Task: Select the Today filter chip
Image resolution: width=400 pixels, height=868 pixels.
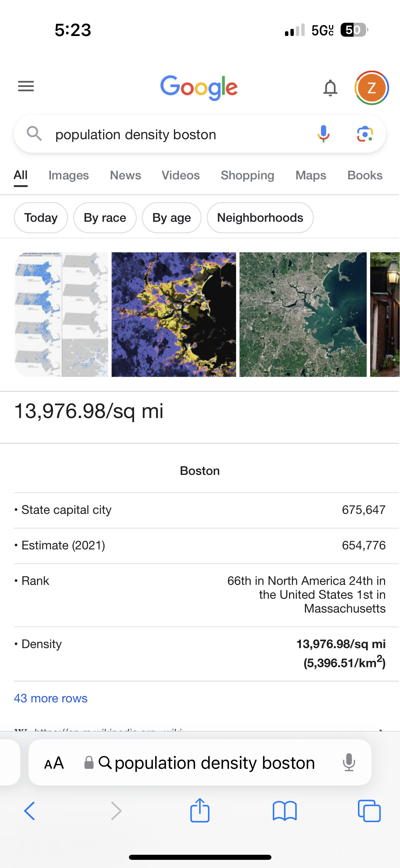Action: click(41, 218)
